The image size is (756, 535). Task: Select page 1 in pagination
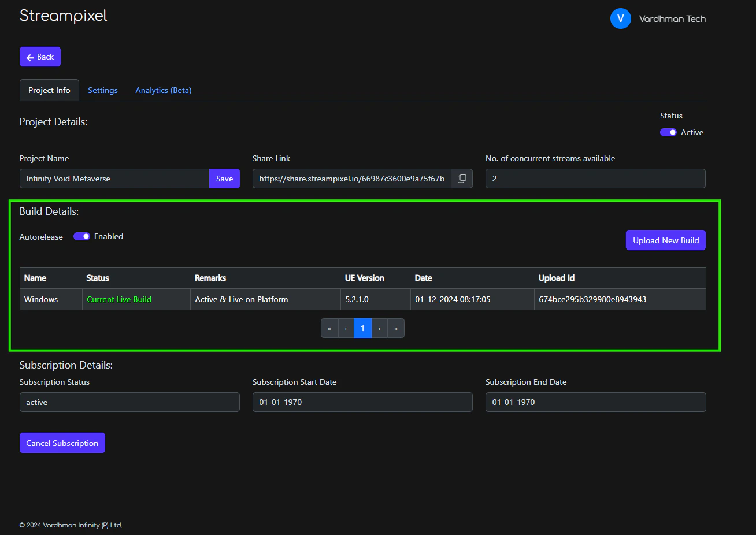[363, 328]
